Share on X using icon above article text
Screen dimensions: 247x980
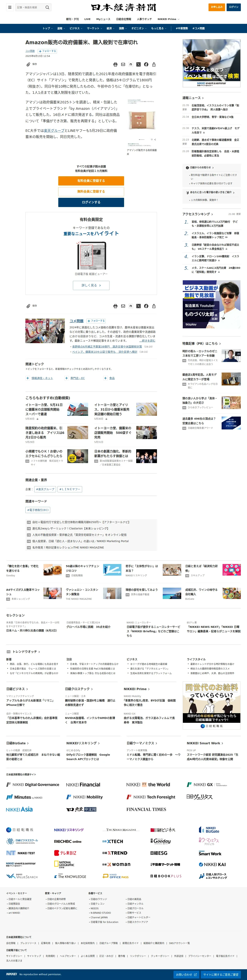coord(138,65)
